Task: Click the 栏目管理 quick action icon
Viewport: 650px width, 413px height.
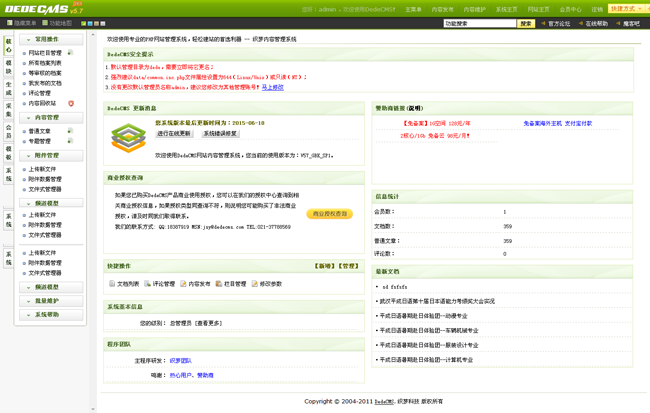Action: coord(217,284)
